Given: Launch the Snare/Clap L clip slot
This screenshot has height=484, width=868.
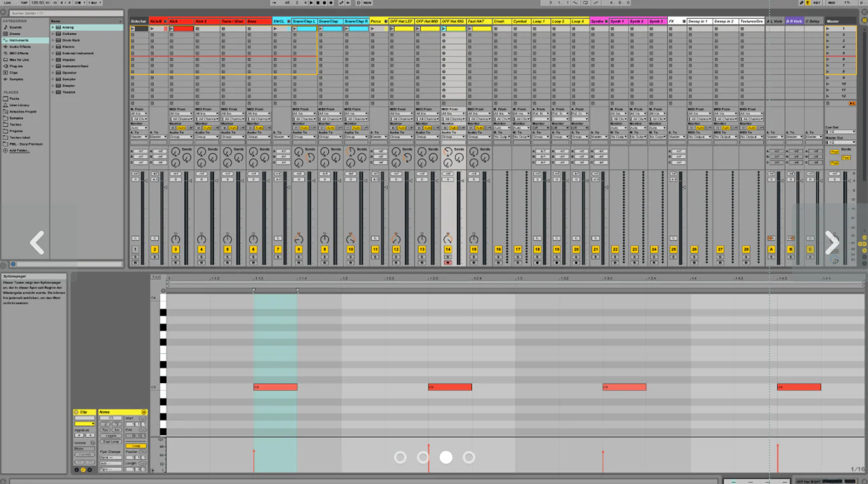Looking at the screenshot, I should pyautogui.click(x=295, y=29).
